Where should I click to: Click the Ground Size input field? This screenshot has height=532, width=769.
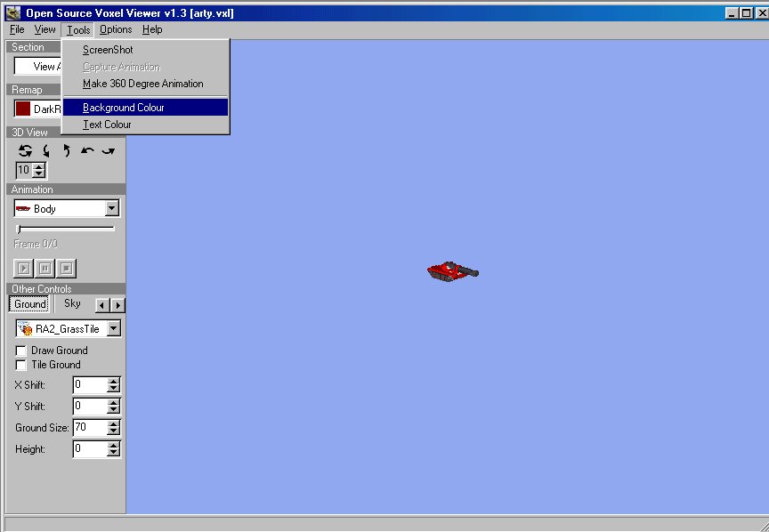[90, 428]
